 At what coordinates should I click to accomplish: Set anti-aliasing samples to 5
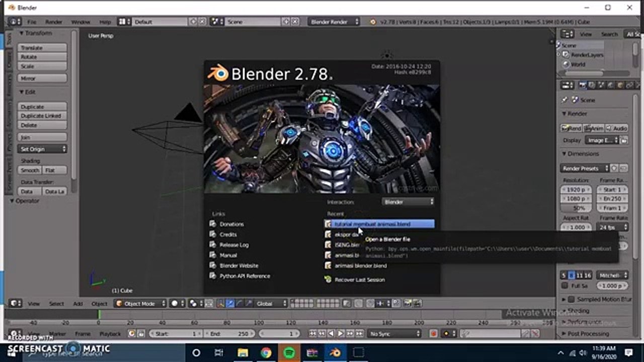tap(564, 276)
